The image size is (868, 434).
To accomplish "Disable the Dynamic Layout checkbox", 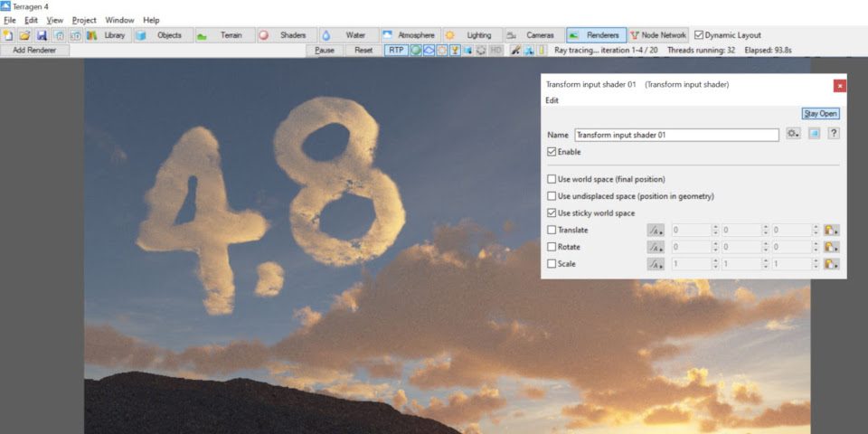I will [x=699, y=35].
